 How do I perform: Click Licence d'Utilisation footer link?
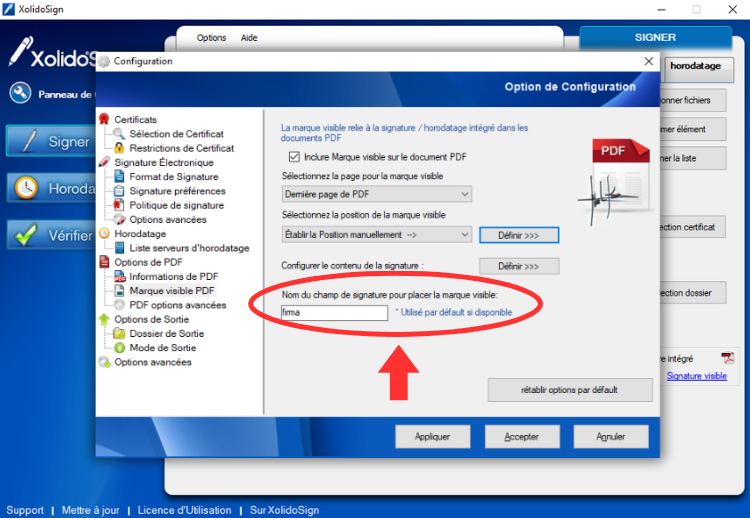(184, 510)
